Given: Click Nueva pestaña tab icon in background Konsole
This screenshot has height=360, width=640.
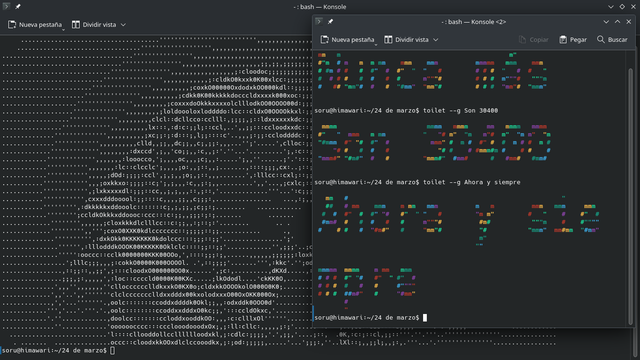Looking at the screenshot, I should (x=12, y=25).
